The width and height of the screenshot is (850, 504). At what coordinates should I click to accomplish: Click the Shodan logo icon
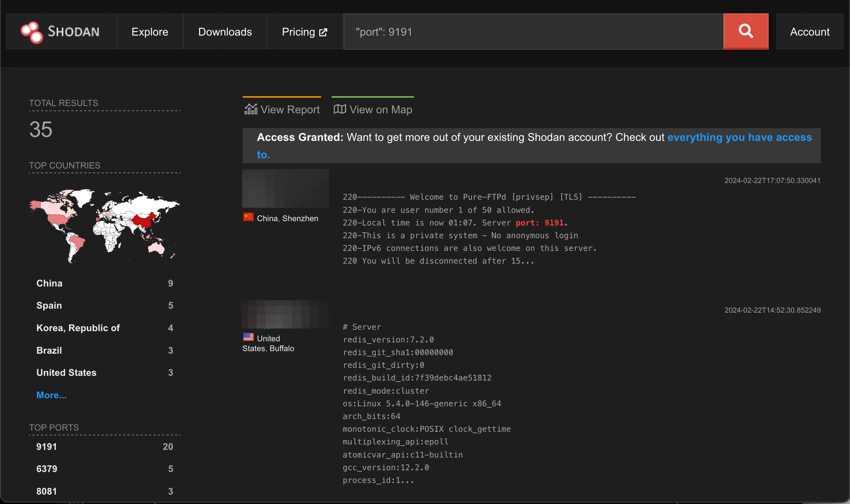point(32,32)
